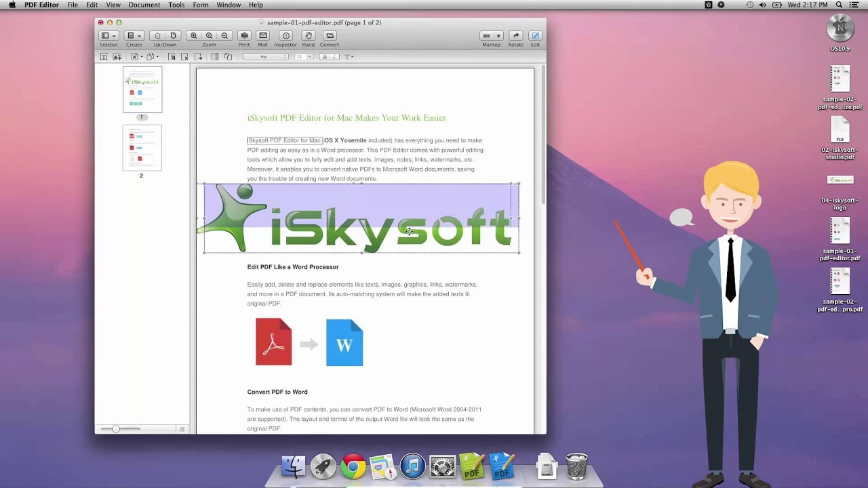Click the Delete Page icon
Image resolution: width=868 pixels, height=488 pixels.
184,57
